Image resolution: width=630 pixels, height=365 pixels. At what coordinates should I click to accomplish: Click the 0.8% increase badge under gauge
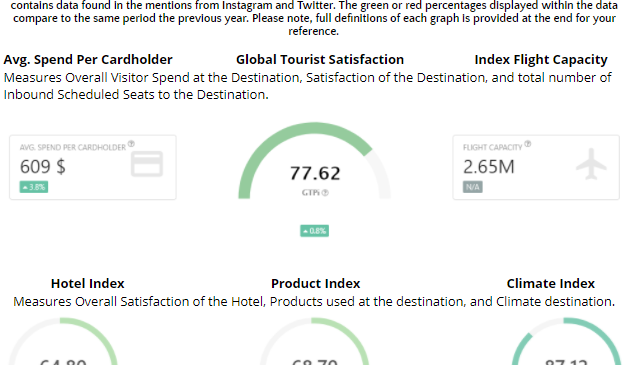pyautogui.click(x=315, y=231)
